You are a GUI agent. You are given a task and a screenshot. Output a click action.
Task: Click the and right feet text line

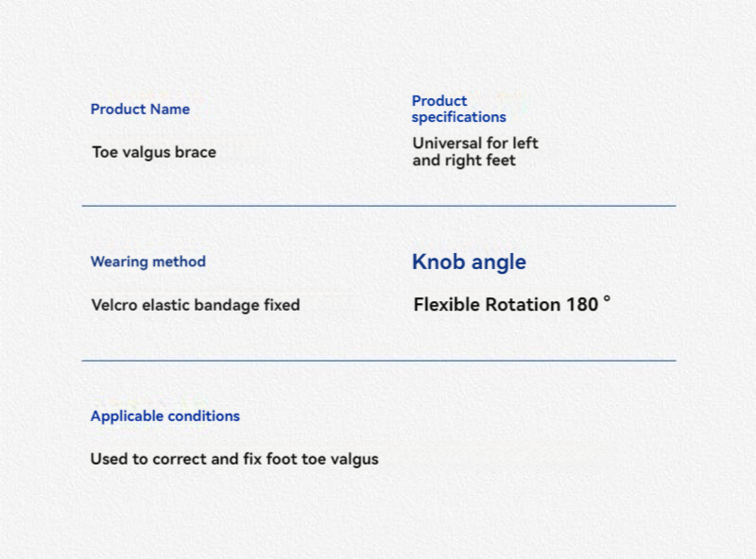click(464, 161)
